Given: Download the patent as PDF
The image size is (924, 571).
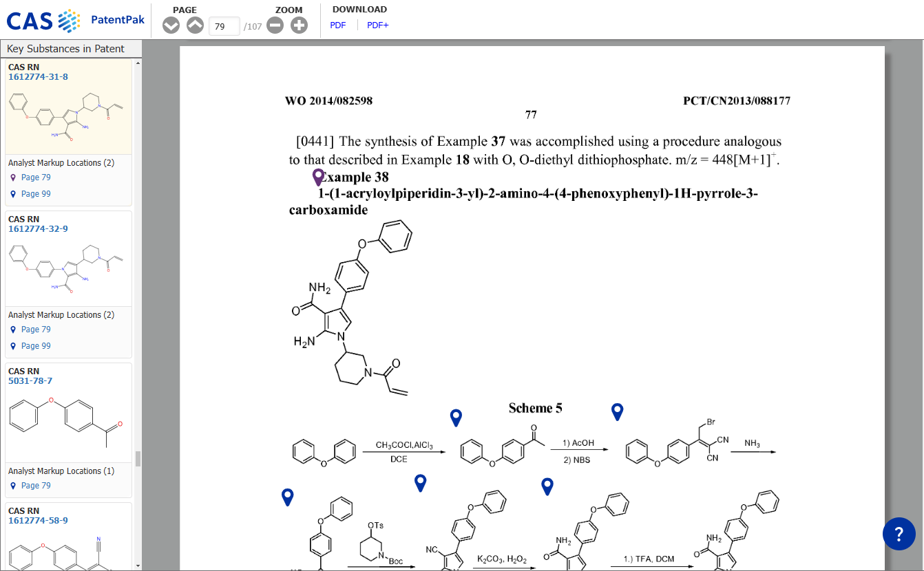Looking at the screenshot, I should (338, 25).
